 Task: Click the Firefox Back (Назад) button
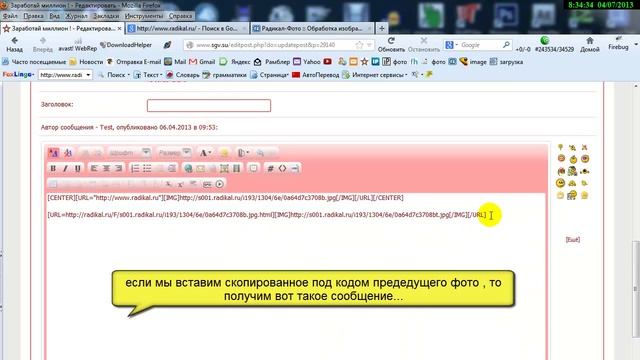coord(14,44)
